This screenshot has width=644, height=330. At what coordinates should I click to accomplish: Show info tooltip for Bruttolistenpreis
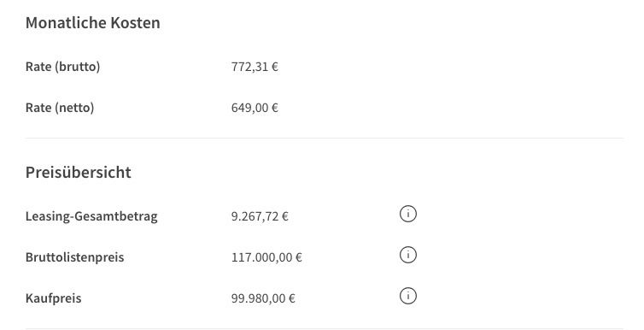(408, 255)
